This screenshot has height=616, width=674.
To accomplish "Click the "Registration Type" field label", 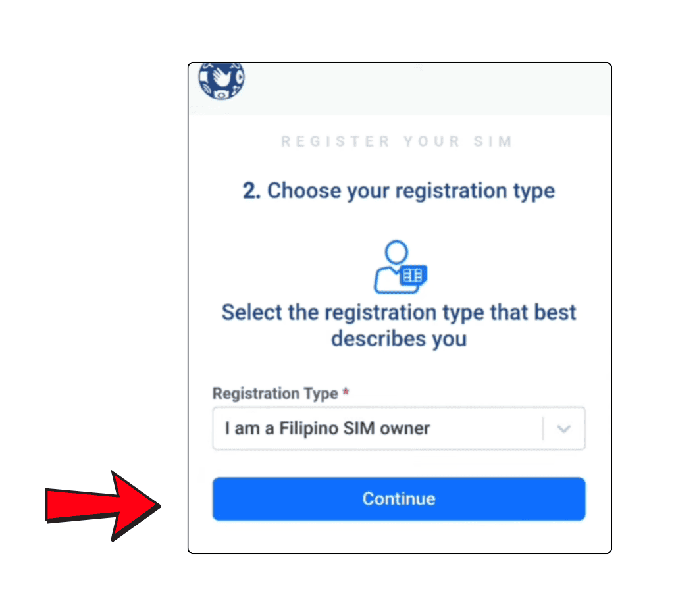I will coord(274,394).
